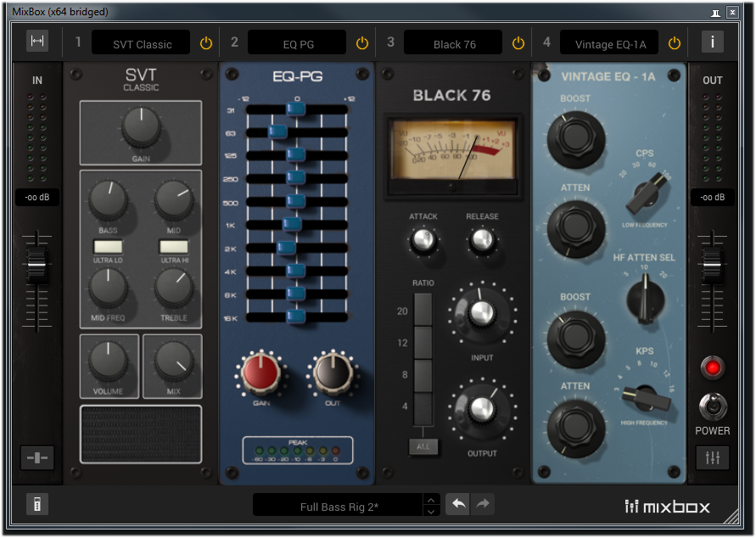Click the 63 Hz EQ-PG slider handle
Image resolution: width=756 pixels, height=538 pixels.
pos(277,132)
